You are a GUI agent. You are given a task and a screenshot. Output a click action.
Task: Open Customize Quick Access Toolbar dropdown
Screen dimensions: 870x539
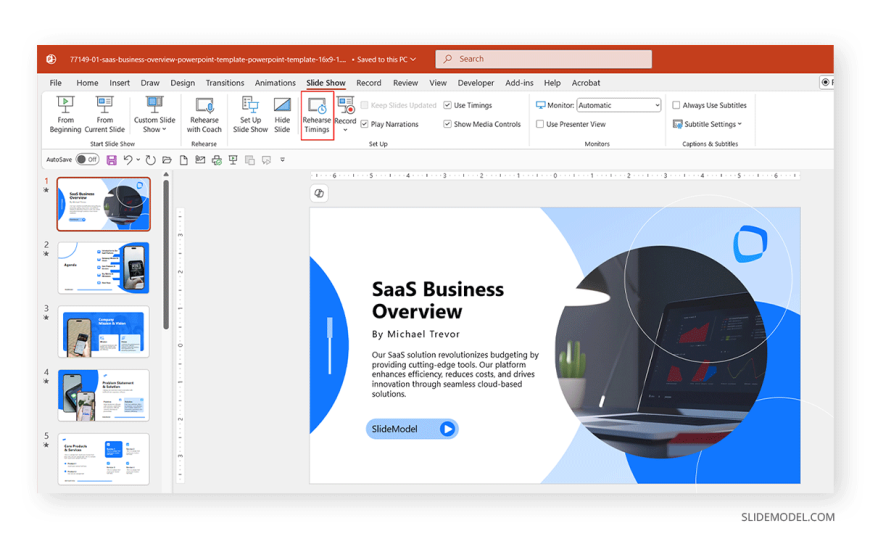tap(282, 160)
